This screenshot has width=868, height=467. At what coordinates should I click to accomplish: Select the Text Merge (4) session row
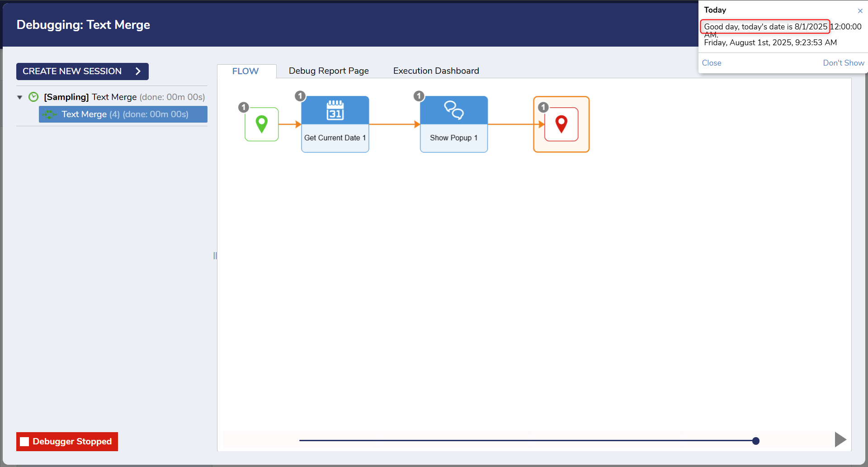[x=123, y=114]
